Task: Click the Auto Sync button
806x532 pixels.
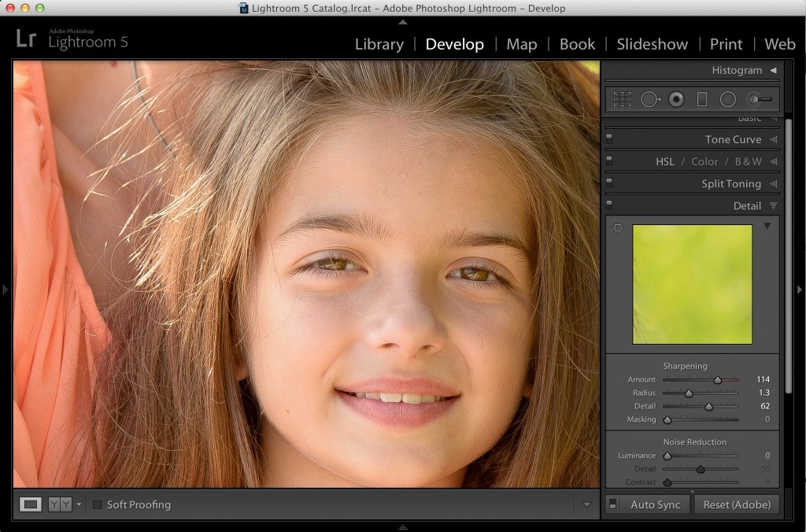Action: pyautogui.click(x=654, y=504)
